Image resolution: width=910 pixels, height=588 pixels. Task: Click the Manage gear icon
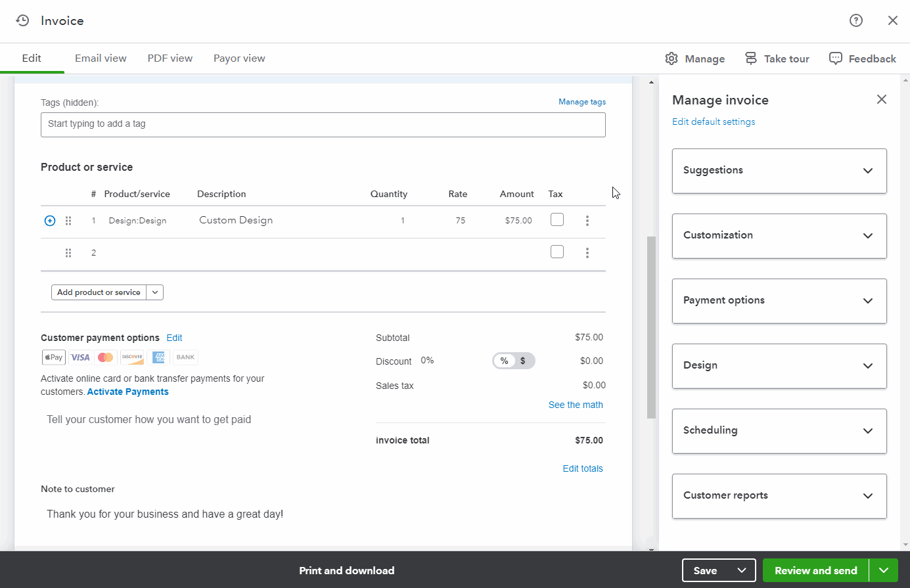tap(671, 58)
